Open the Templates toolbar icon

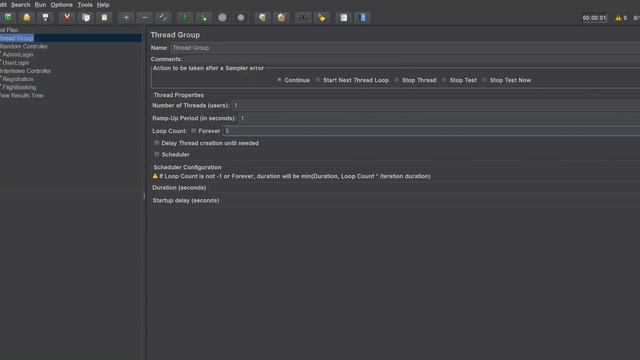point(8,18)
